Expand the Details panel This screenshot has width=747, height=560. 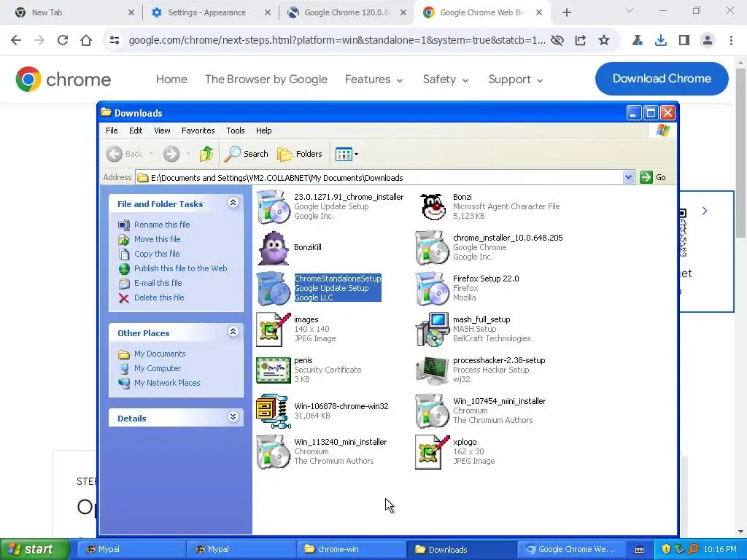[x=233, y=417]
